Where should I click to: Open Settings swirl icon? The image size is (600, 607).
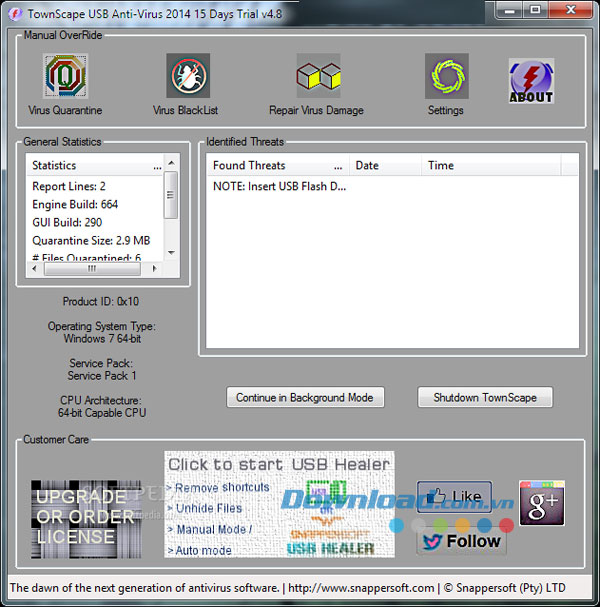tap(447, 76)
